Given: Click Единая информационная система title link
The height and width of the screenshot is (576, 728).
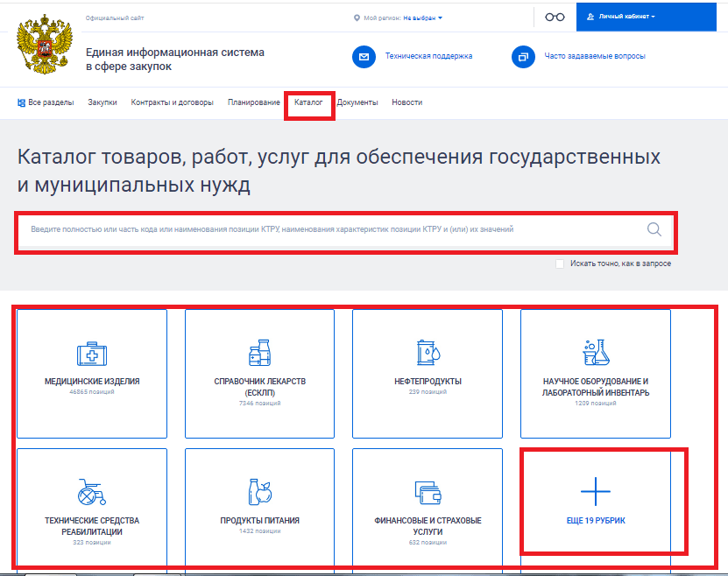Looking at the screenshot, I should pyautogui.click(x=175, y=60).
